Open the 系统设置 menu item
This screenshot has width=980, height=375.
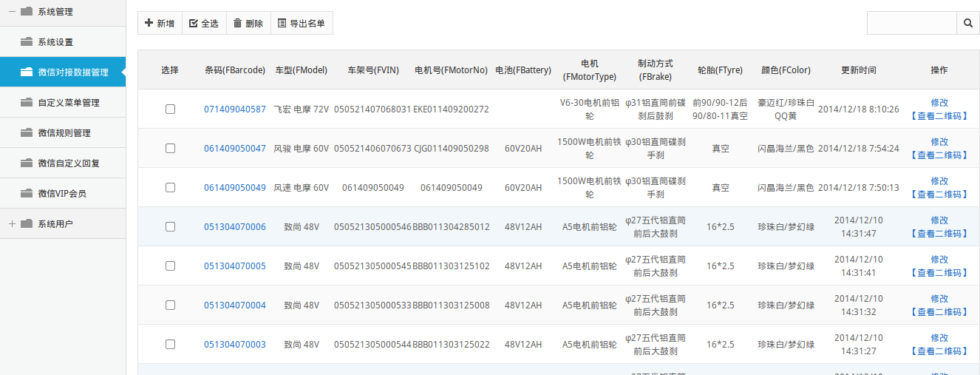click(x=63, y=42)
